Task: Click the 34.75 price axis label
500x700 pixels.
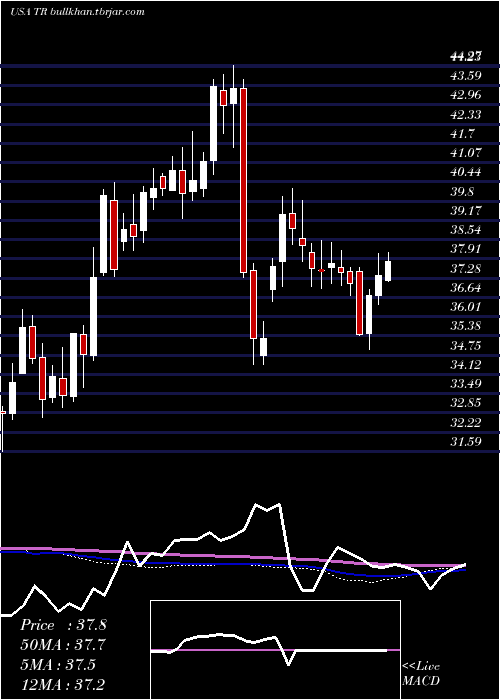Action: point(466,346)
